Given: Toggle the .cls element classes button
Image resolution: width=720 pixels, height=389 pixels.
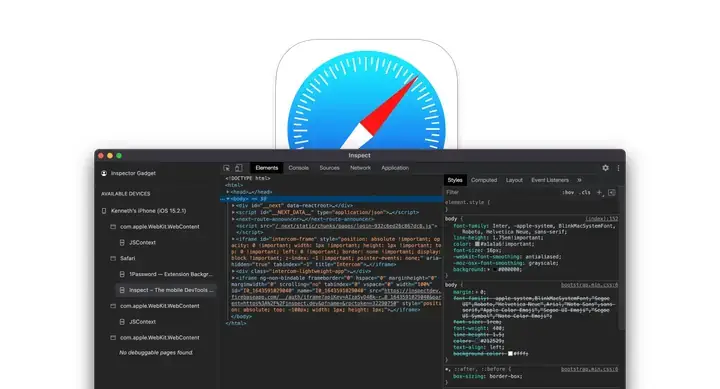Looking at the screenshot, I should 585,192.
